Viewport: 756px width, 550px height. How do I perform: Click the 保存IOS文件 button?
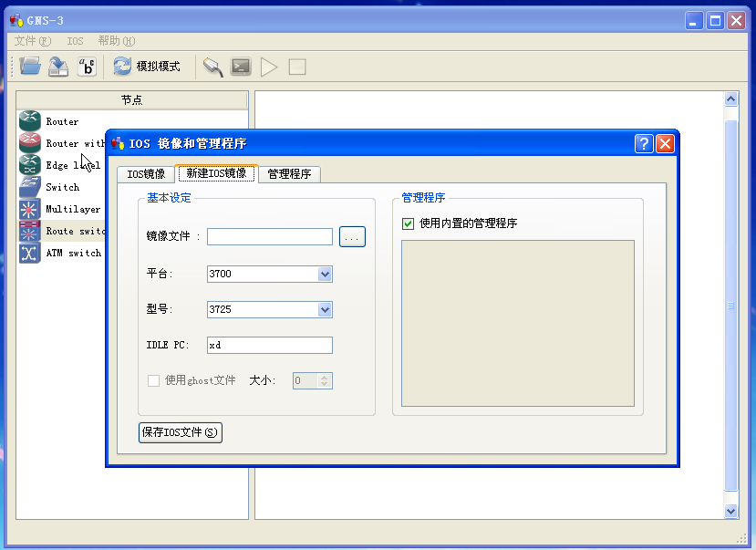180,432
